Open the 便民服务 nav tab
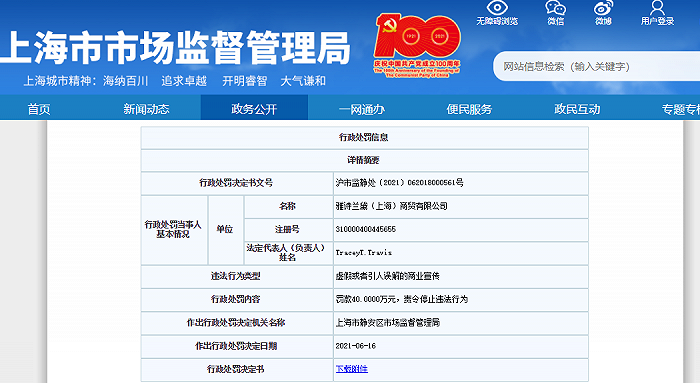Image resolution: width=700 pixels, height=383 pixels. (x=469, y=109)
